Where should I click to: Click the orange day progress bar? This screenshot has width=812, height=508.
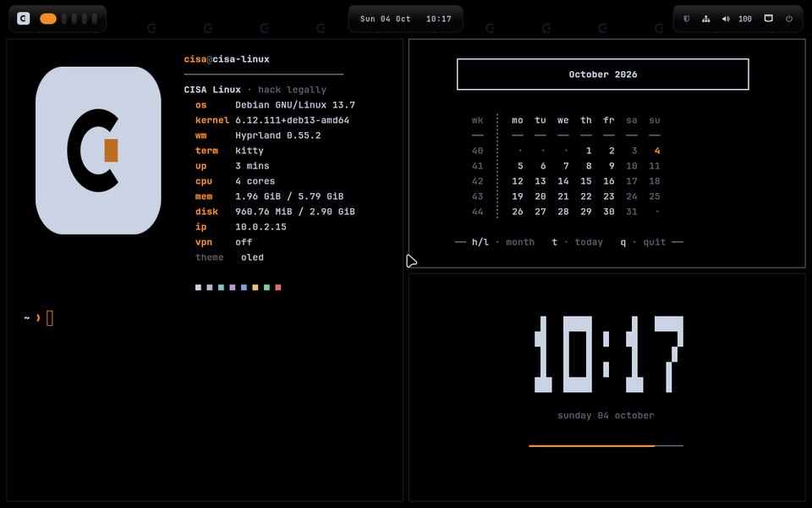[x=591, y=446]
